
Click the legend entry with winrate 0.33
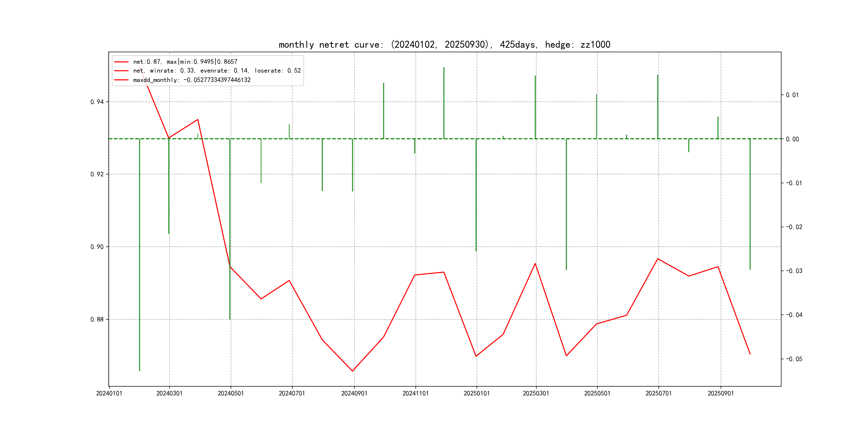click(217, 71)
